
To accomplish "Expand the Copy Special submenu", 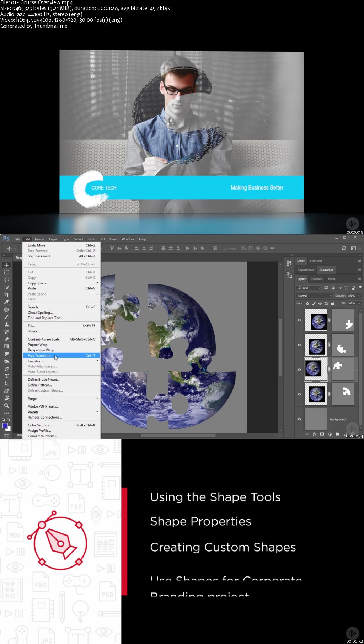I will click(x=61, y=283).
